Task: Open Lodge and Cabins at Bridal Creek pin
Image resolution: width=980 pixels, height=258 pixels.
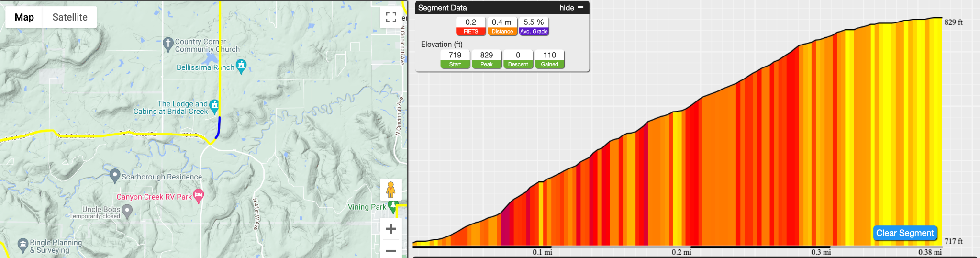Action: (214, 107)
